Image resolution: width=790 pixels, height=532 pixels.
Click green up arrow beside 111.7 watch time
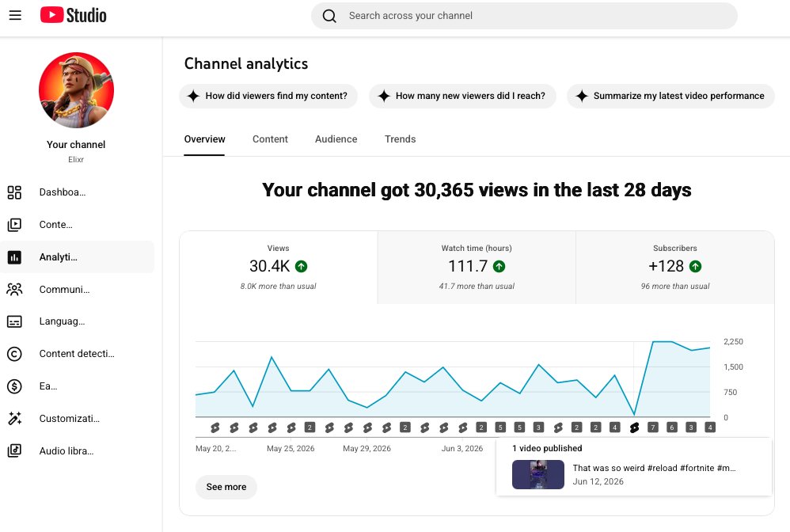click(499, 266)
